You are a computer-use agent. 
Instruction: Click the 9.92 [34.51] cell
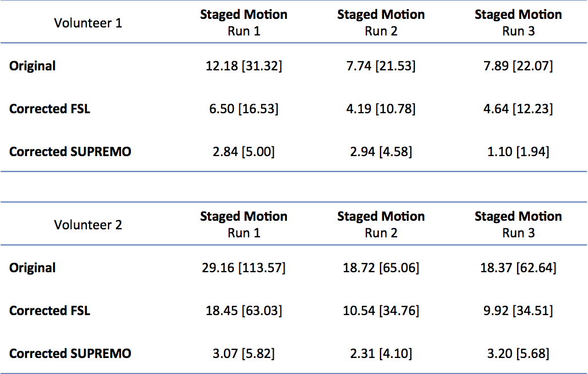point(518,311)
